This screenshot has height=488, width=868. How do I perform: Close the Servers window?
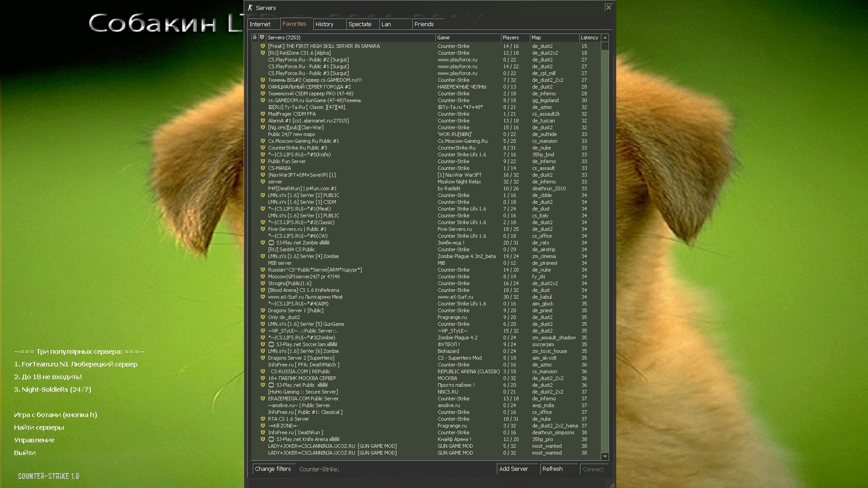tap(609, 7)
